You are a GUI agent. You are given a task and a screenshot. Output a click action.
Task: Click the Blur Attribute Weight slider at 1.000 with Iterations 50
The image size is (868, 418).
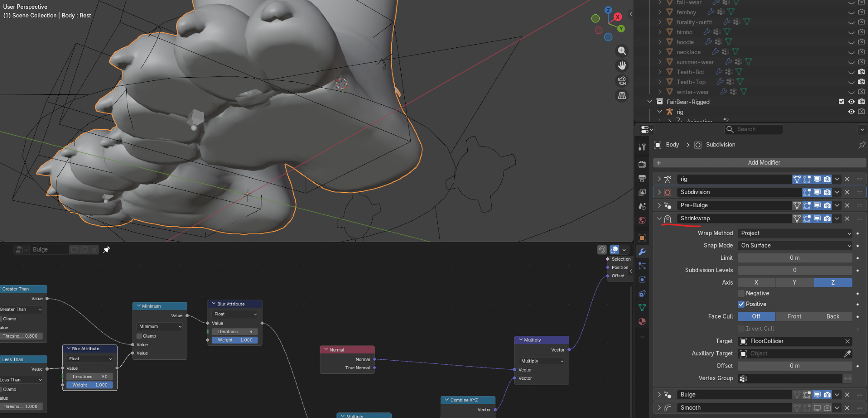[x=90, y=385]
